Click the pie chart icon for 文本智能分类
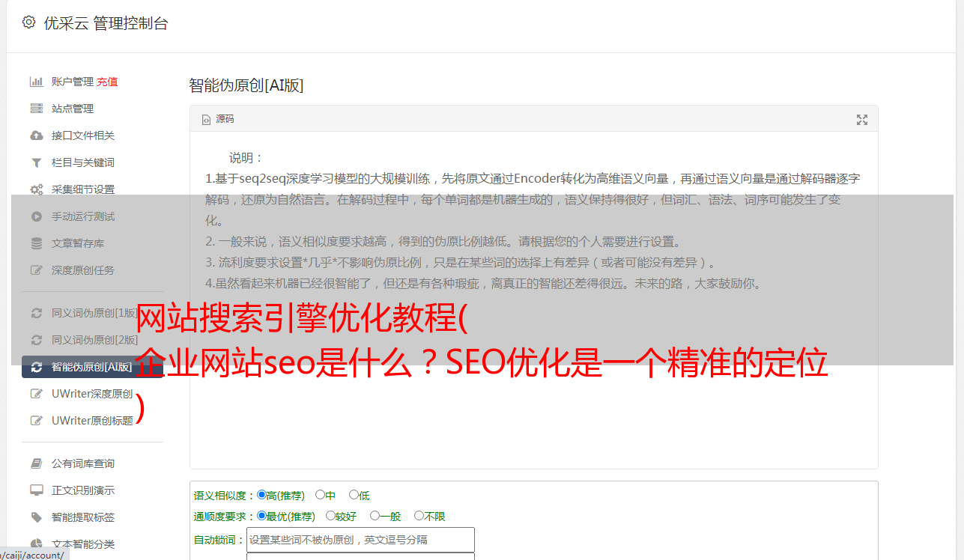The image size is (964, 560). (x=36, y=544)
